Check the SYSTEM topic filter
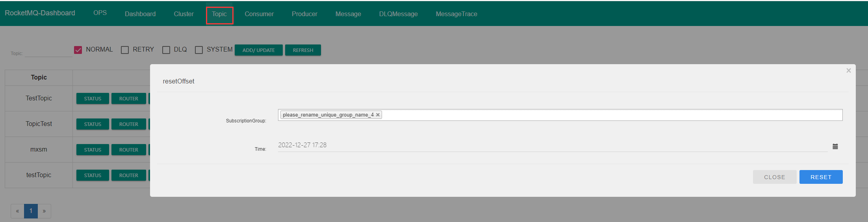The image size is (868, 222). click(x=199, y=50)
